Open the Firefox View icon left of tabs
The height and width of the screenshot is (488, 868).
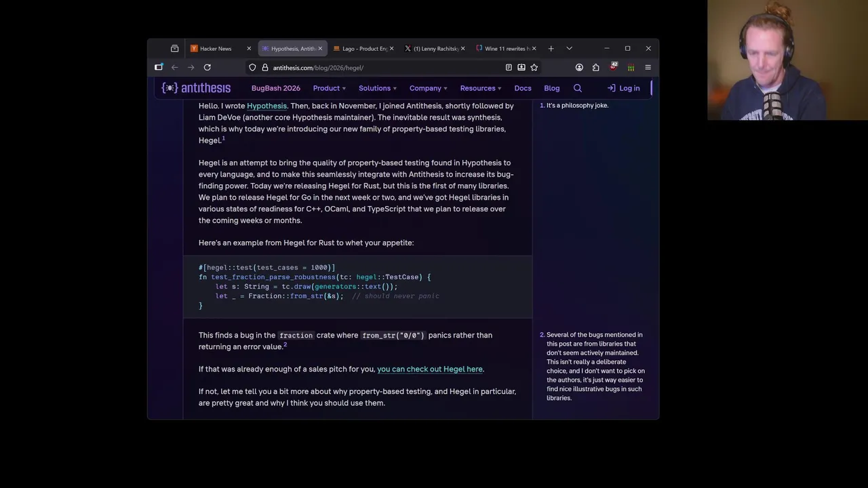point(174,49)
